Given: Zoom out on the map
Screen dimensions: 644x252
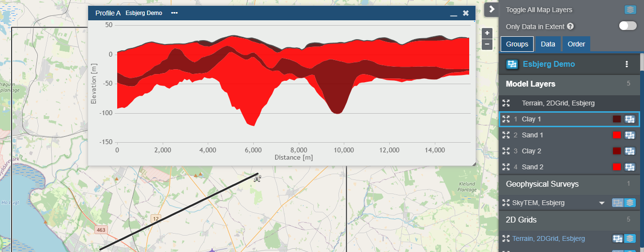Looking at the screenshot, I should (487, 44).
